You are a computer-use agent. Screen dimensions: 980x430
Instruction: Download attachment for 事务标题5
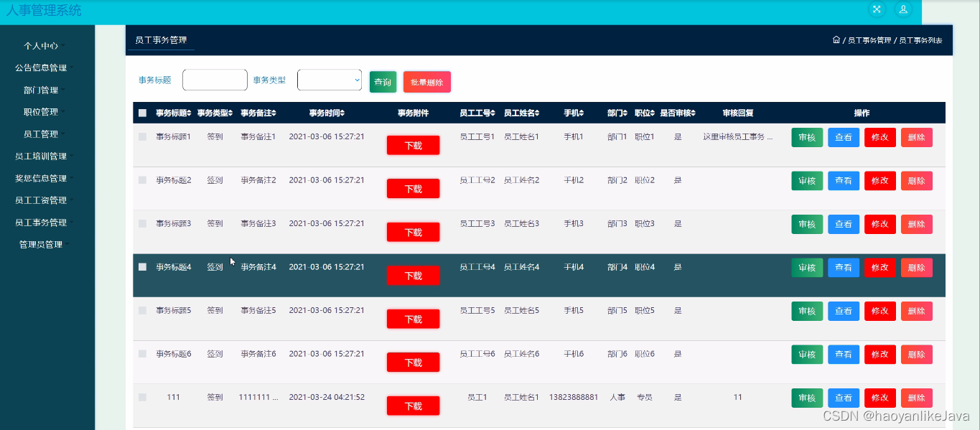414,319
